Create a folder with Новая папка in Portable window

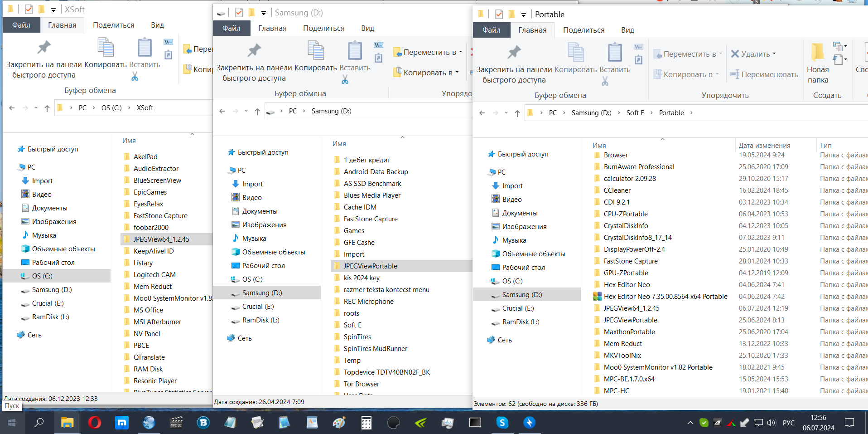(x=818, y=63)
